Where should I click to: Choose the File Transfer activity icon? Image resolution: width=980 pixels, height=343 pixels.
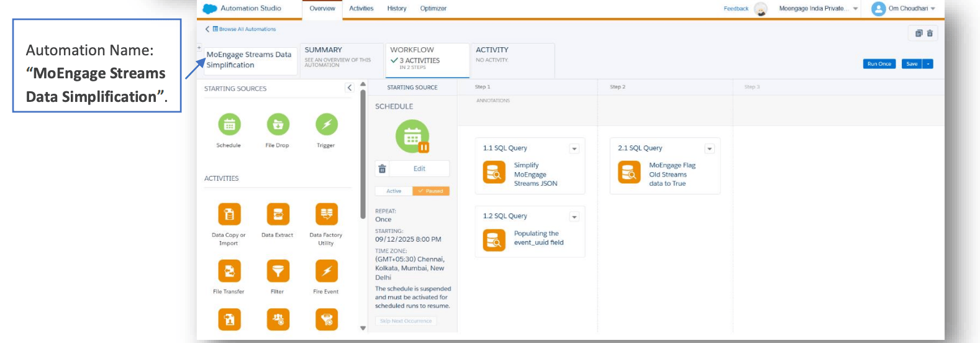click(229, 271)
